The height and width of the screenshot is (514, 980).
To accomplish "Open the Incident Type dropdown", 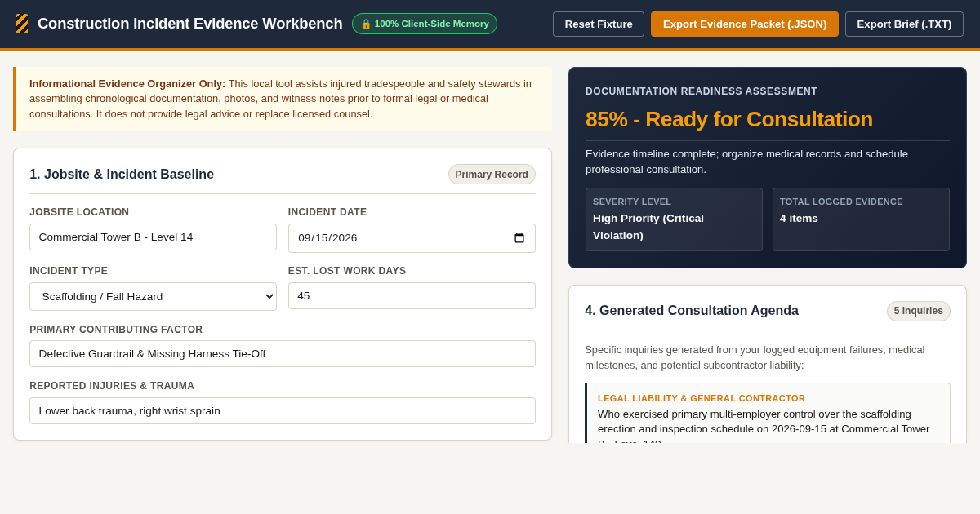I will click(153, 296).
